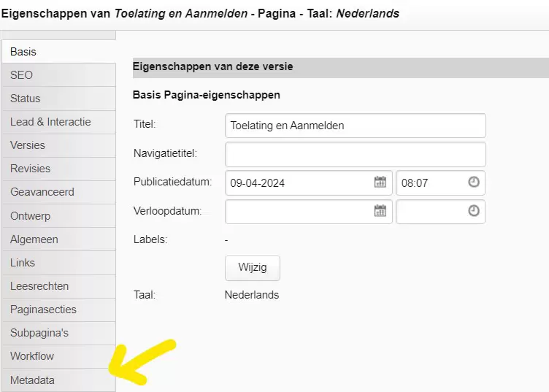Go to the Workflow tab
549x392 pixels.
[x=58, y=356]
